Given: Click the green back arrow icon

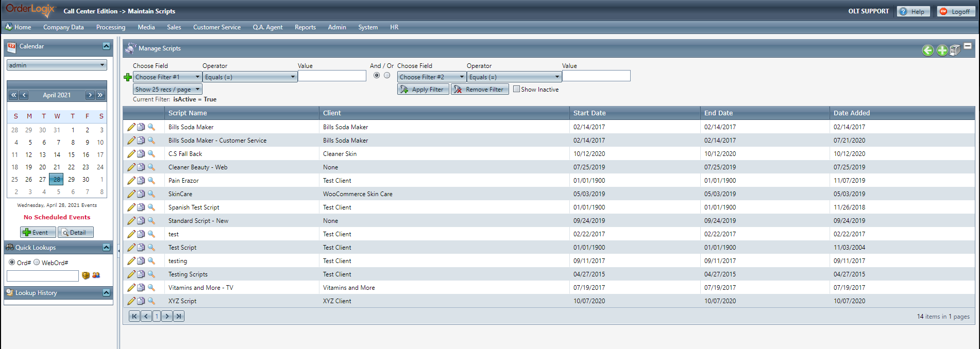Looking at the screenshot, I should (x=927, y=50).
